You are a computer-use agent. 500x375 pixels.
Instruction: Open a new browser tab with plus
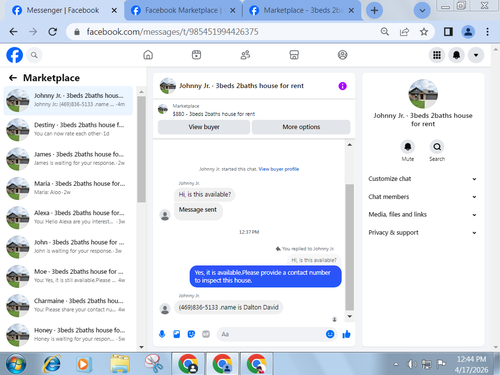(374, 10)
